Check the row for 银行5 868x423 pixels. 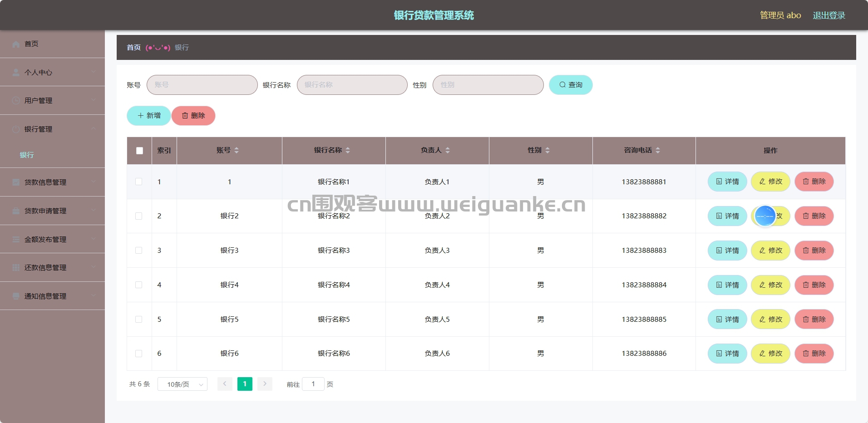[x=139, y=320]
